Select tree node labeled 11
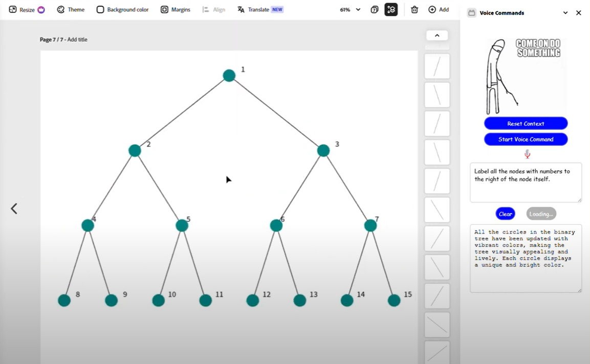 [x=205, y=300]
